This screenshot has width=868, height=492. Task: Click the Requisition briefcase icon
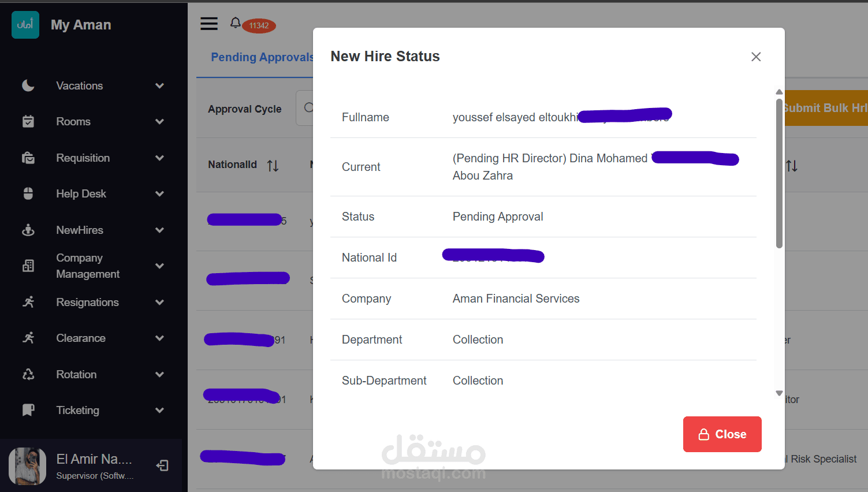pyautogui.click(x=28, y=158)
